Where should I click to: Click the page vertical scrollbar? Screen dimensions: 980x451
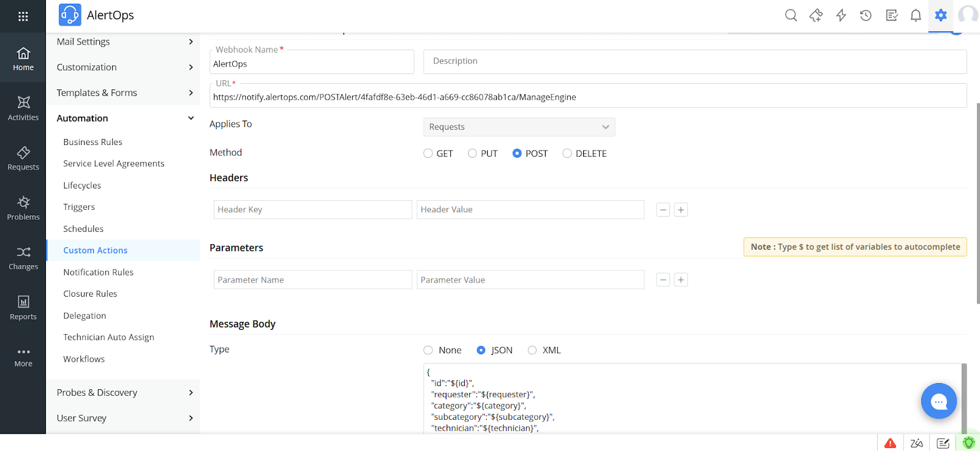point(977,202)
